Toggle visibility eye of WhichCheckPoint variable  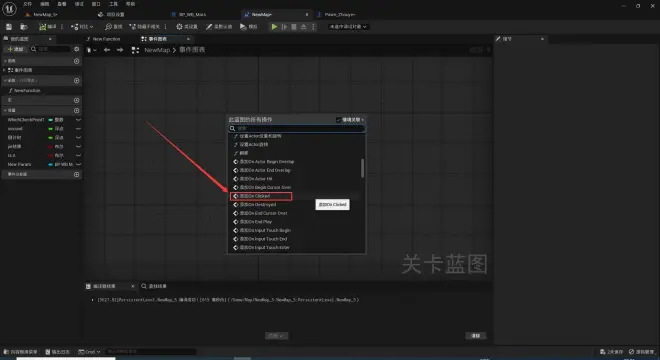tap(78, 120)
